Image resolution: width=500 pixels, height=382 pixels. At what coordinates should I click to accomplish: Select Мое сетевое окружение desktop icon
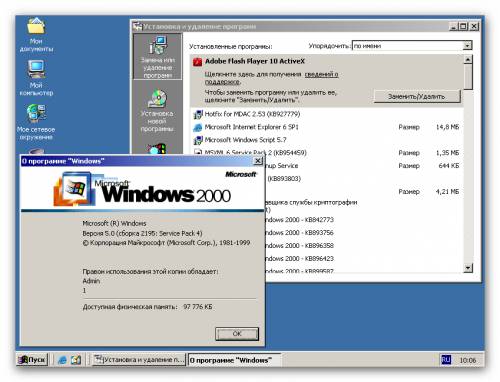(x=36, y=122)
